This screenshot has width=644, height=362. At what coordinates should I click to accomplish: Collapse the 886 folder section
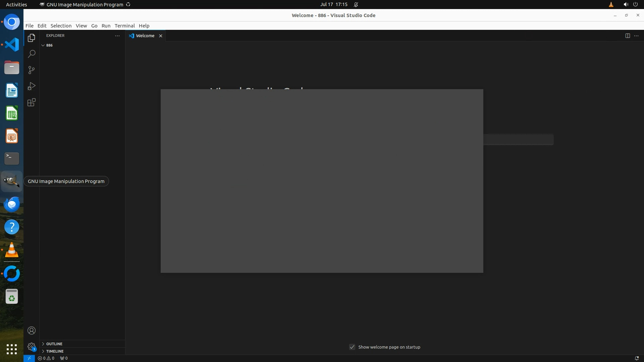tap(43, 45)
